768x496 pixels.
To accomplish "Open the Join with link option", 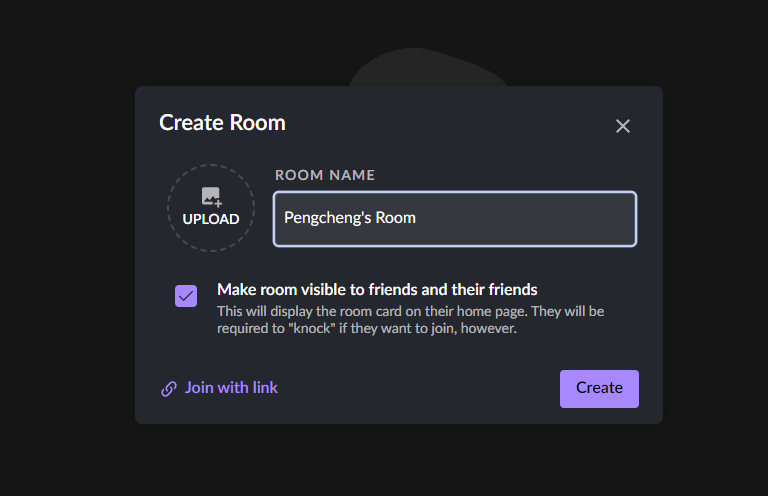I will [219, 388].
